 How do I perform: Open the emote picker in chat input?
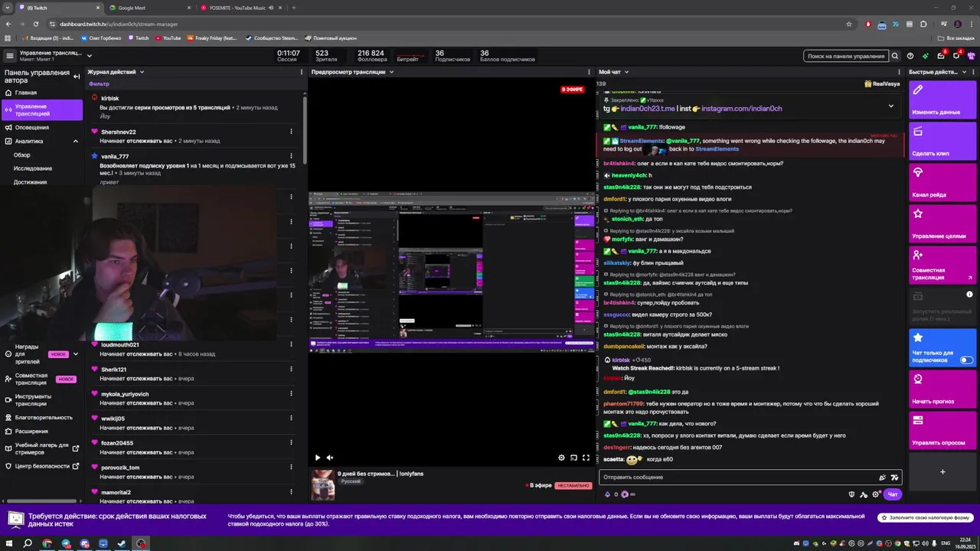point(894,477)
